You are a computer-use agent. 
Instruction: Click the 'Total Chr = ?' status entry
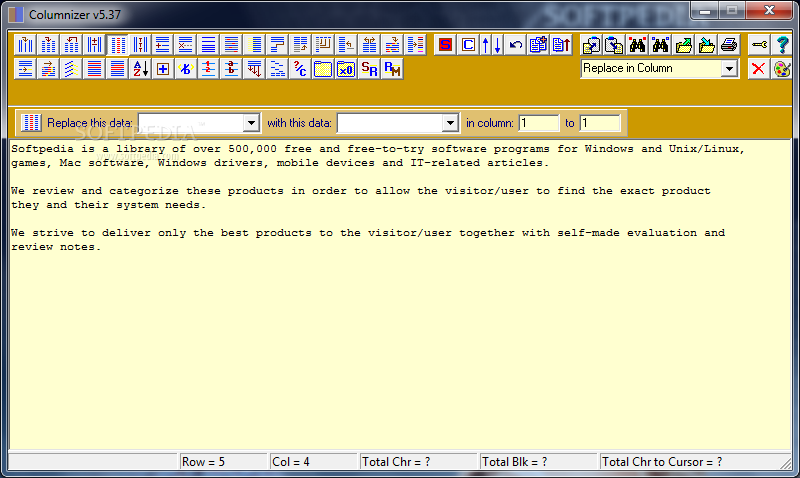(418, 462)
